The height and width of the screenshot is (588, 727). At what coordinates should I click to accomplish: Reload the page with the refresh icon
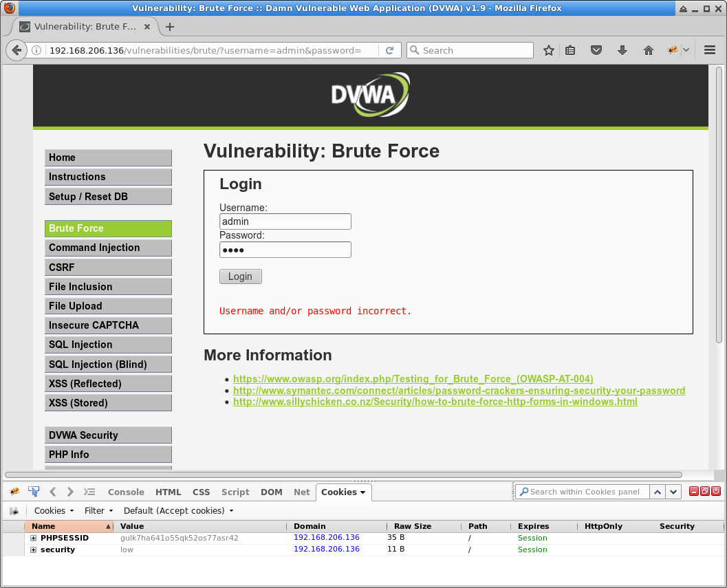coord(390,50)
